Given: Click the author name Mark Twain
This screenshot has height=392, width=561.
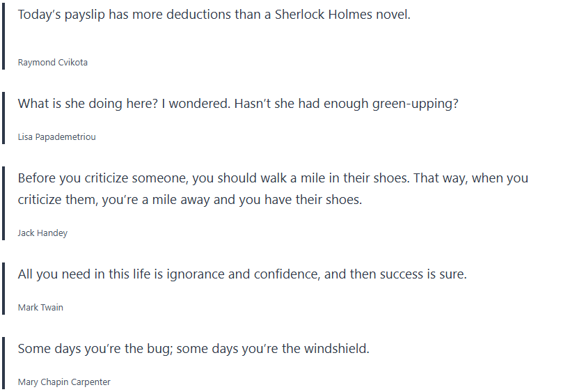Looking at the screenshot, I should [40, 308].
